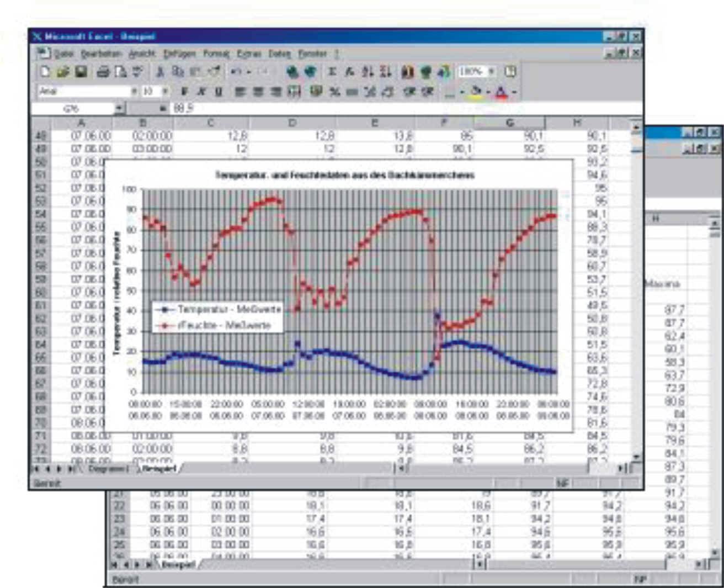Image resolution: width=724 pixels, height=588 pixels.
Task: Select Beispiel sheet tab in back window
Action: [x=178, y=565]
